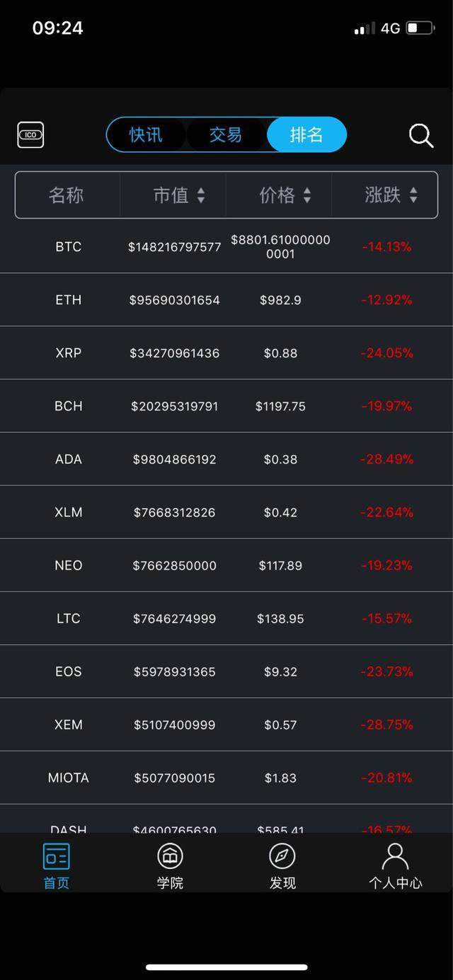Tap the NEO price $117.89

coord(280,565)
